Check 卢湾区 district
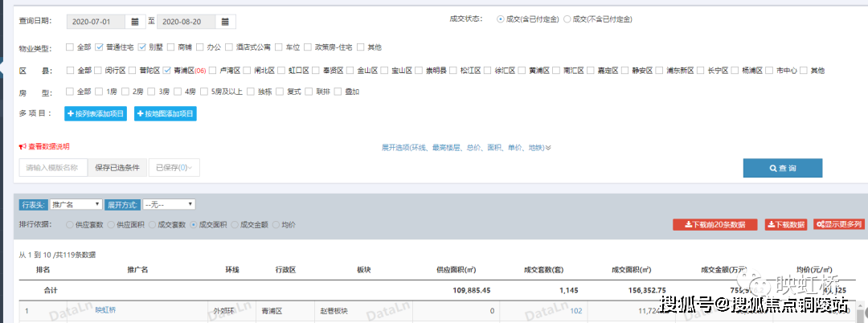The height and width of the screenshot is (323, 868). pos(212,70)
